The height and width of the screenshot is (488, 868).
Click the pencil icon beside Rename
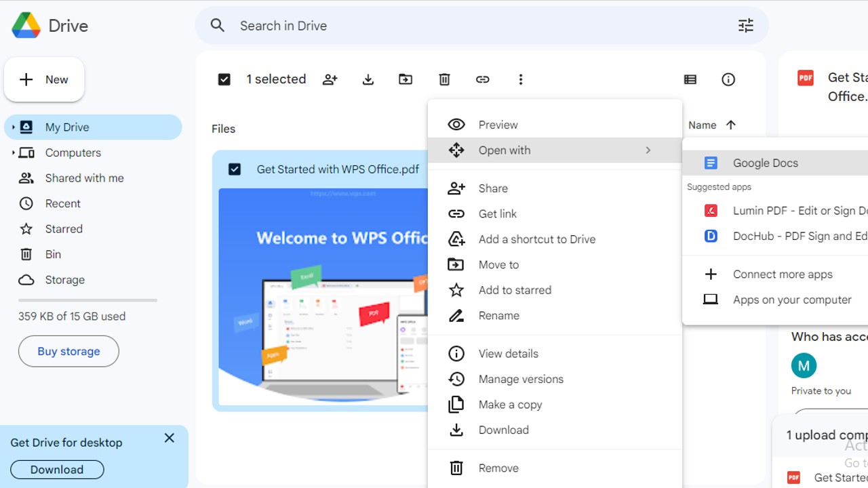tap(456, 316)
